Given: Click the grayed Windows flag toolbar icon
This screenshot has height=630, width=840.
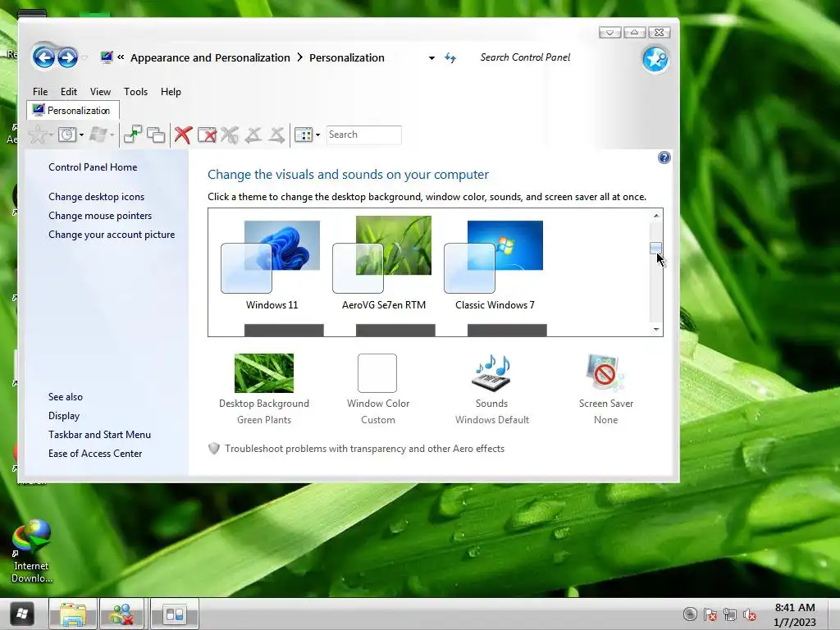Looking at the screenshot, I should coord(98,135).
